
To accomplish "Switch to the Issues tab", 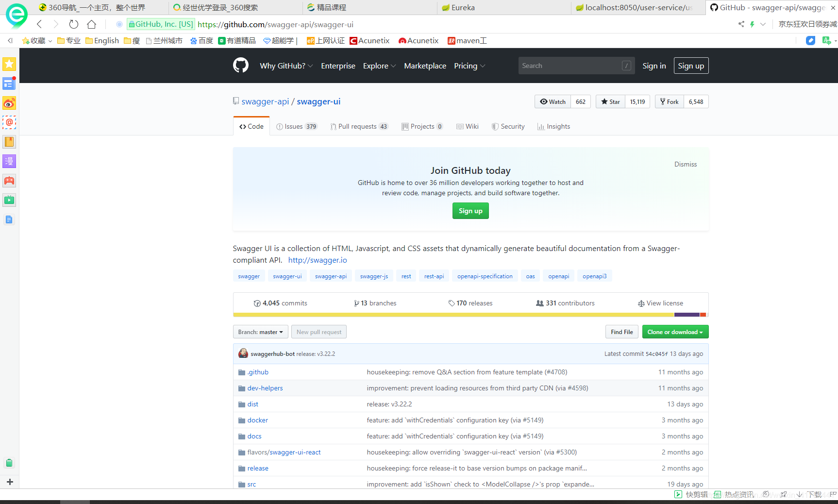I will (x=296, y=126).
